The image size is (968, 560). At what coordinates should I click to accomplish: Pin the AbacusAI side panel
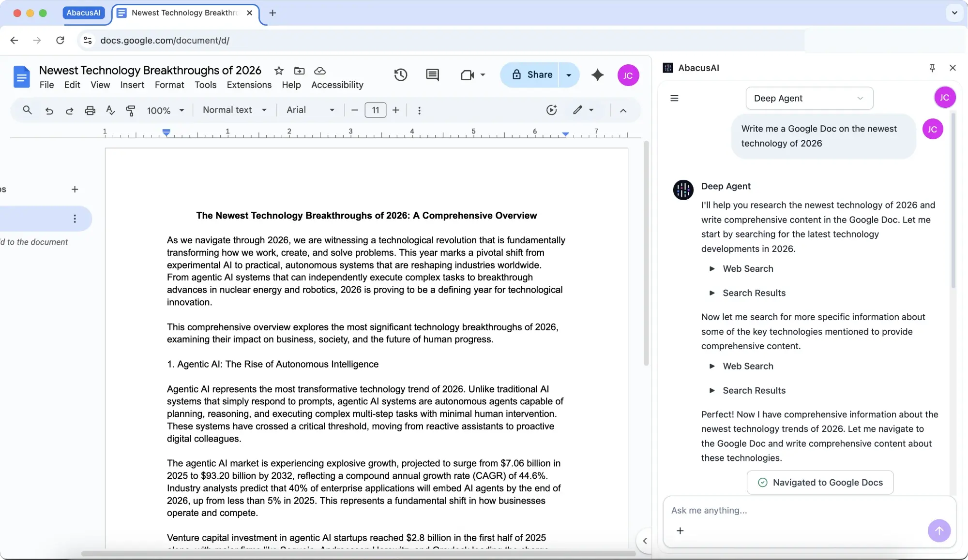[932, 68]
